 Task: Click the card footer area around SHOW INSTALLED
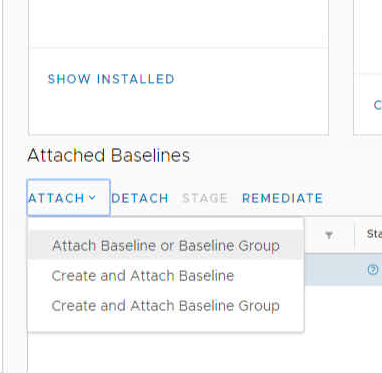point(178,91)
